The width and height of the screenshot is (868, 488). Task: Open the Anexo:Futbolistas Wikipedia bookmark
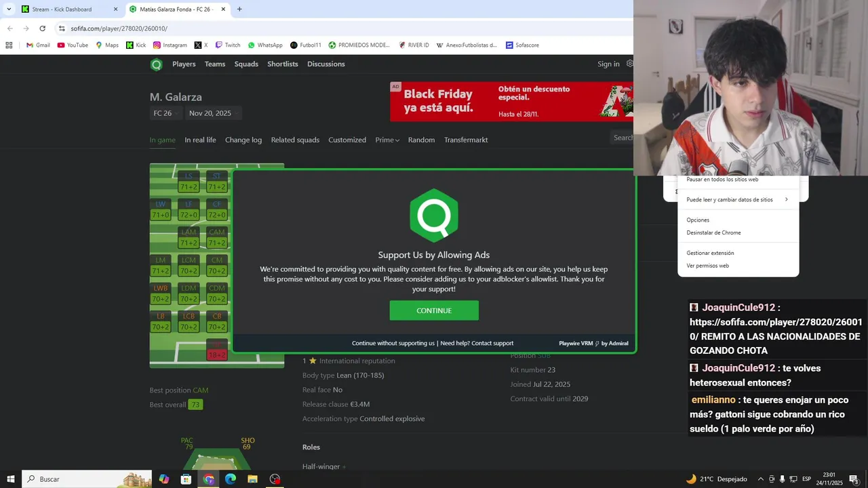pos(467,45)
